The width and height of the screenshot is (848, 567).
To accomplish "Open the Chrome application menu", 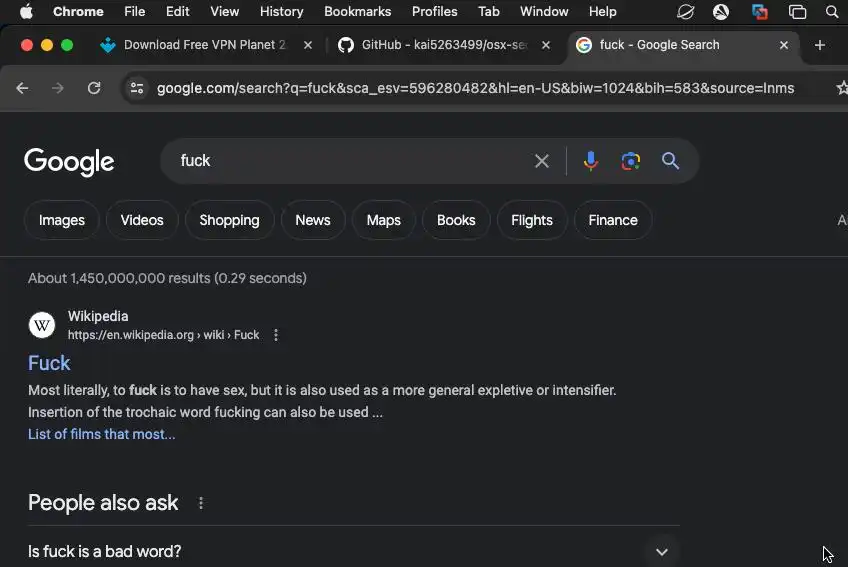I will pos(78,11).
